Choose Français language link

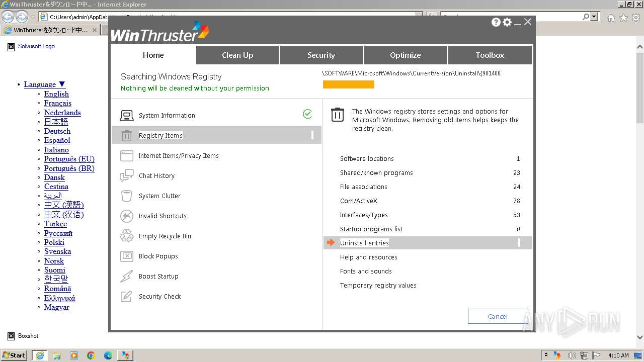(58, 103)
